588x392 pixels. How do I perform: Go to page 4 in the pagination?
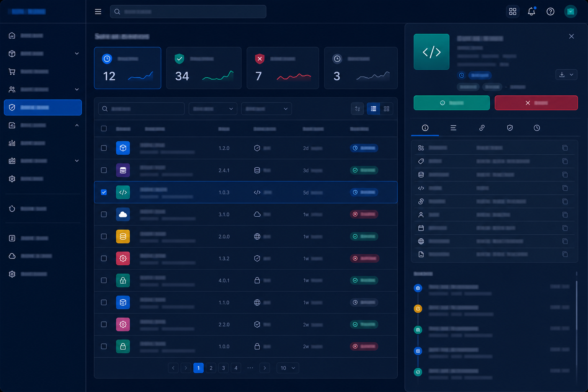coord(236,368)
